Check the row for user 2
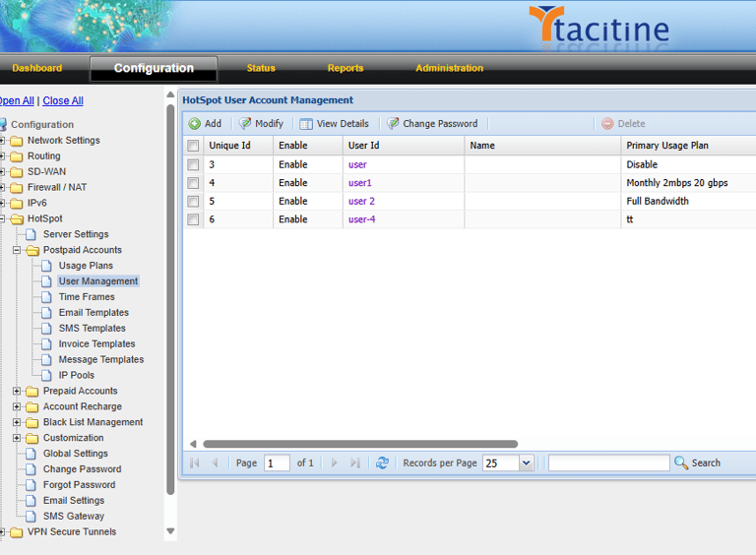 coord(193,202)
